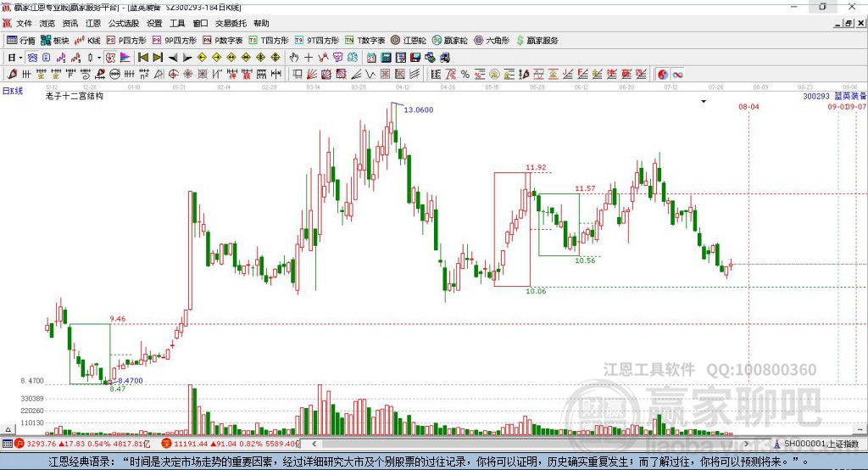Click the 日K线 label
Image resolution: width=868 pixels, height=470 pixels.
(x=13, y=91)
